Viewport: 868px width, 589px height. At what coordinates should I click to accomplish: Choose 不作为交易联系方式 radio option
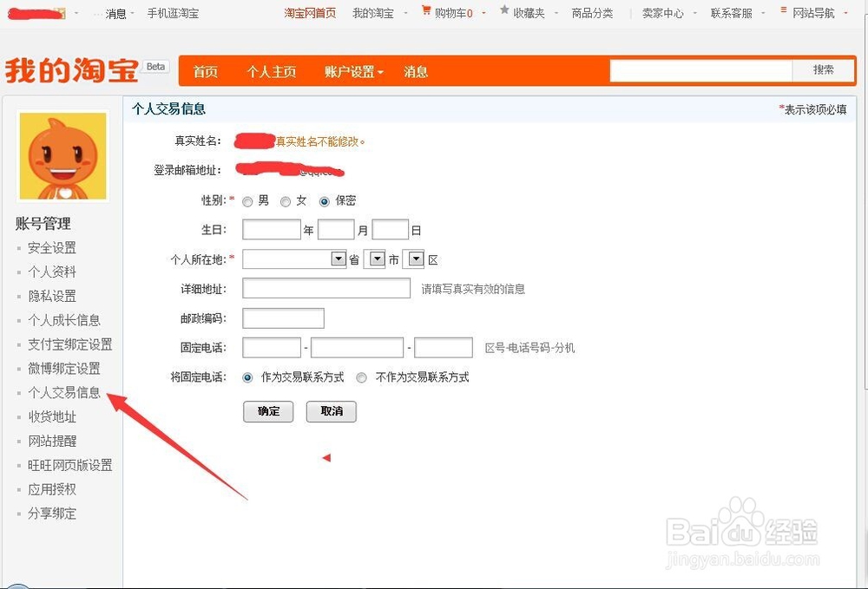pos(361,377)
